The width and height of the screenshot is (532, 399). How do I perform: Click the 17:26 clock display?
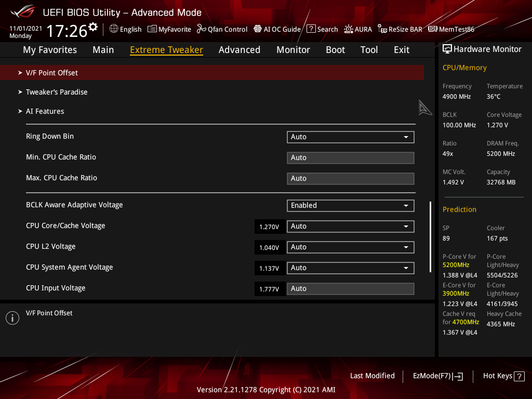[x=67, y=31]
